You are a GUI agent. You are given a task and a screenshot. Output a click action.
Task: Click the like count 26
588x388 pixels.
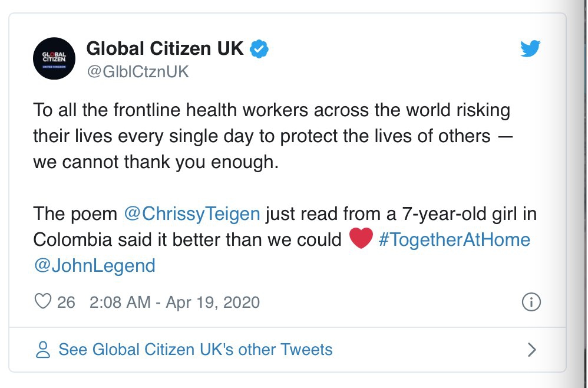[66, 302]
